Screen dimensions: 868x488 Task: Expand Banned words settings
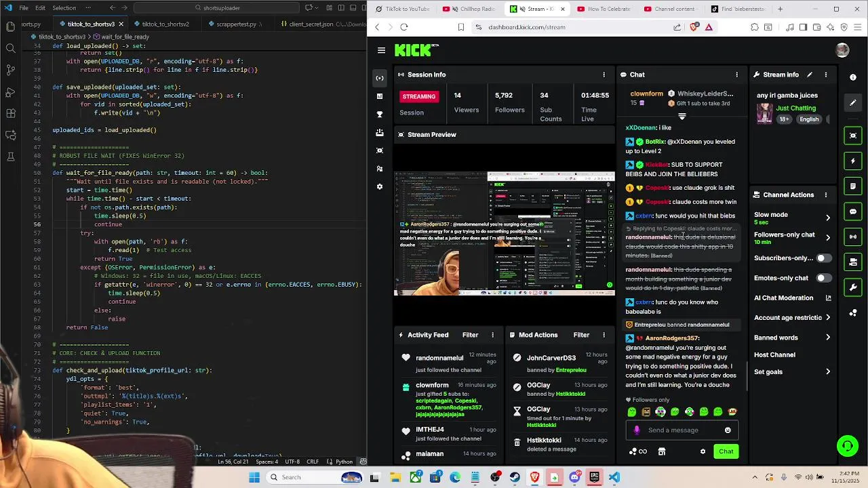point(827,338)
